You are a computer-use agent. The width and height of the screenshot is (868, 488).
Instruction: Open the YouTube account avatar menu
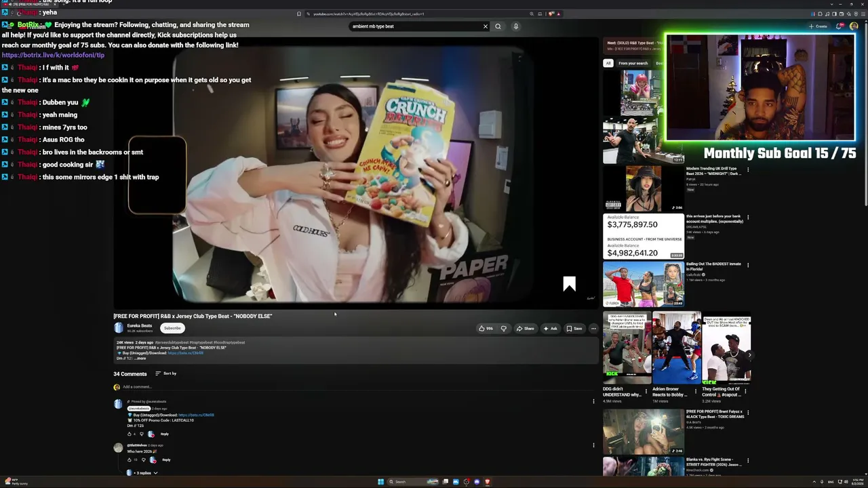point(854,26)
